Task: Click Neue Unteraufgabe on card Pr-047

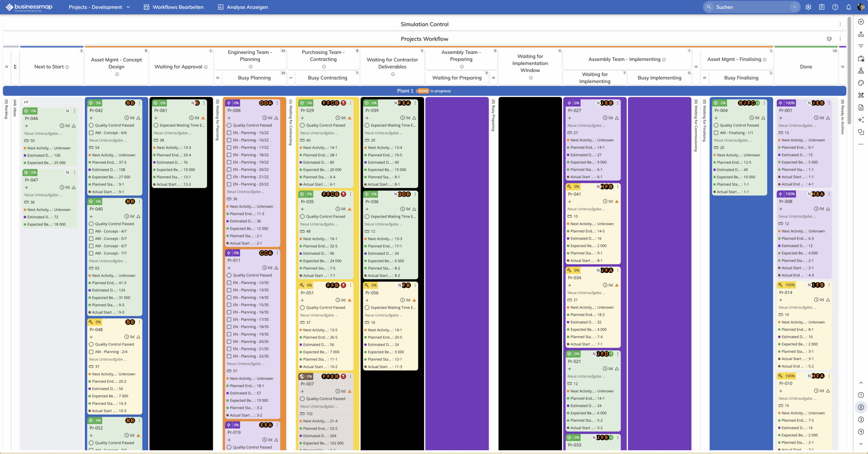Action: click(43, 195)
